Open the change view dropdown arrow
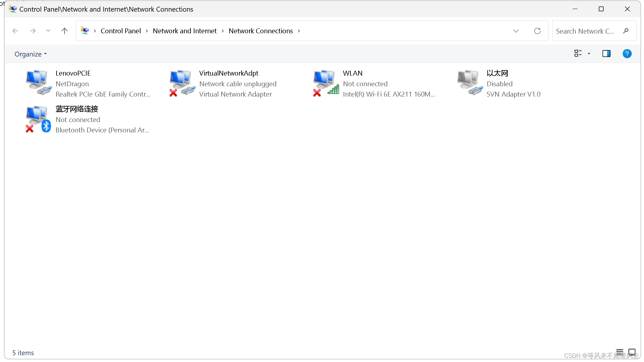 (x=589, y=54)
